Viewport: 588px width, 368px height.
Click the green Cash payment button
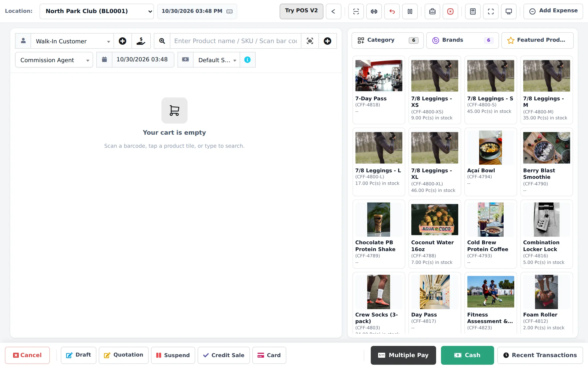click(x=467, y=355)
